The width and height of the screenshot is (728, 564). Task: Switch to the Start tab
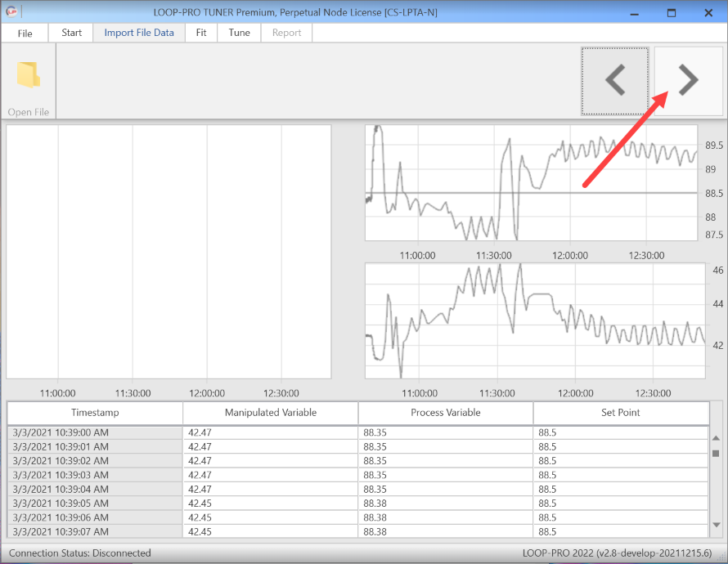[x=71, y=33]
